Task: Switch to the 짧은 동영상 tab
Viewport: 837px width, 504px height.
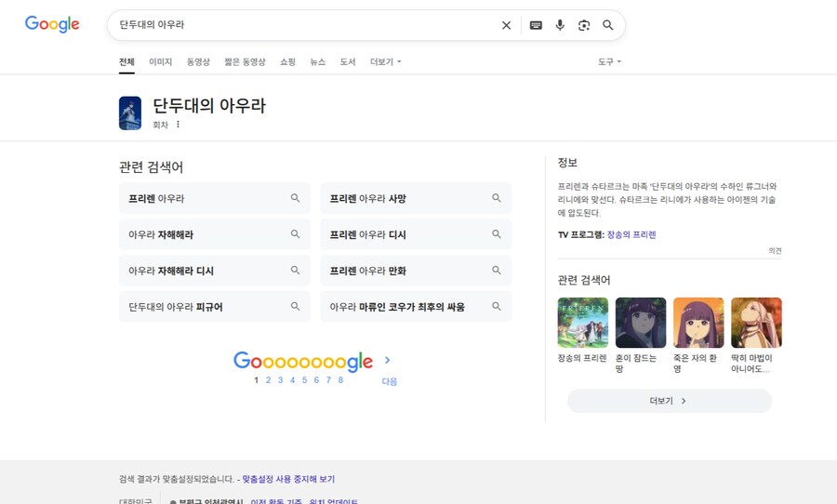Action: [245, 62]
